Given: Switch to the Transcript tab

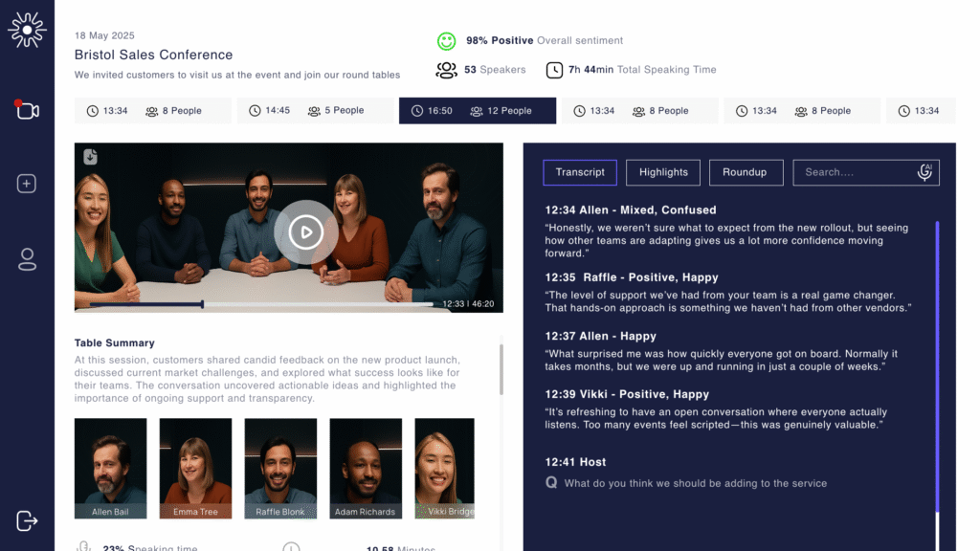Looking at the screenshot, I should pyautogui.click(x=580, y=172).
